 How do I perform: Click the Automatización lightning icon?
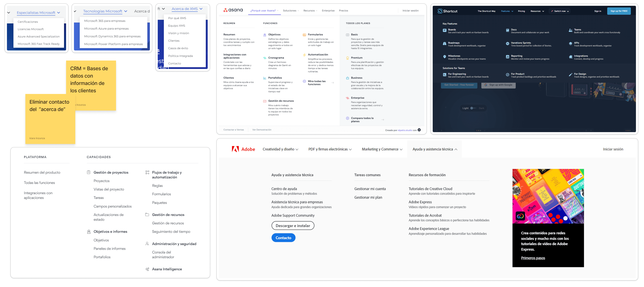click(x=304, y=55)
